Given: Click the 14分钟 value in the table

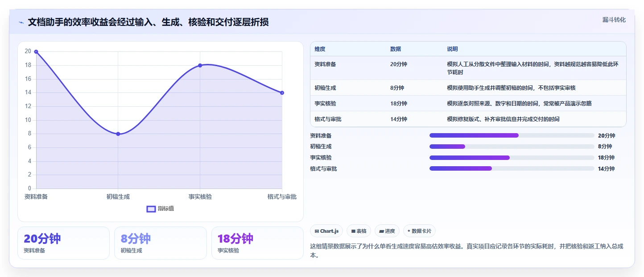Looking at the screenshot, I should pos(399,119).
